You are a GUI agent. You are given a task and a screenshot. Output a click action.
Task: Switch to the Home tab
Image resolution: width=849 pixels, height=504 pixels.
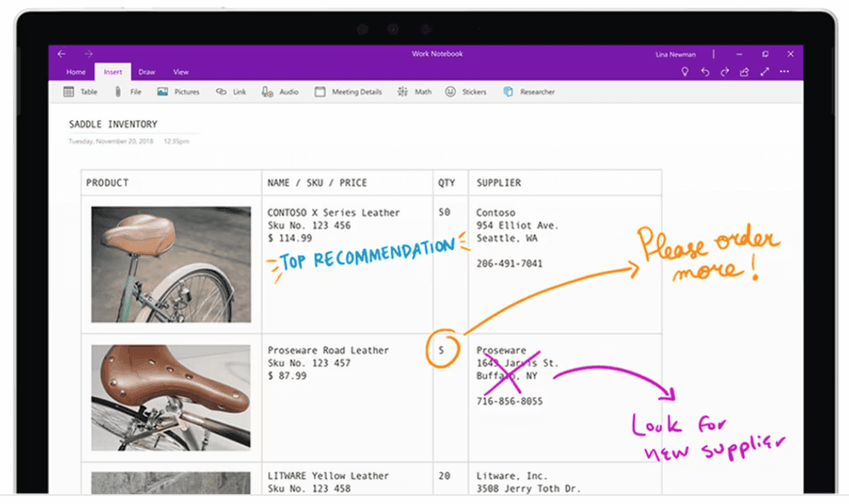76,72
